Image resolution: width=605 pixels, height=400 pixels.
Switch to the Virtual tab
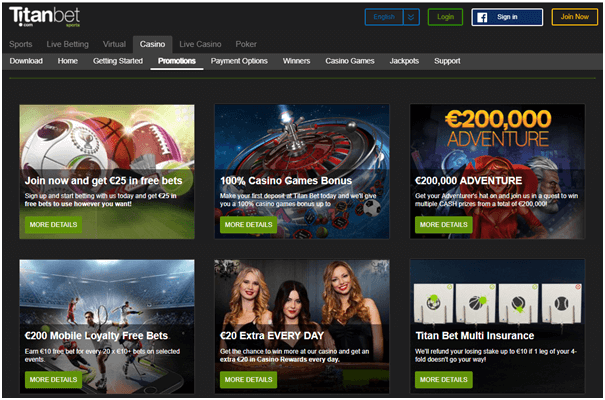[x=114, y=44]
